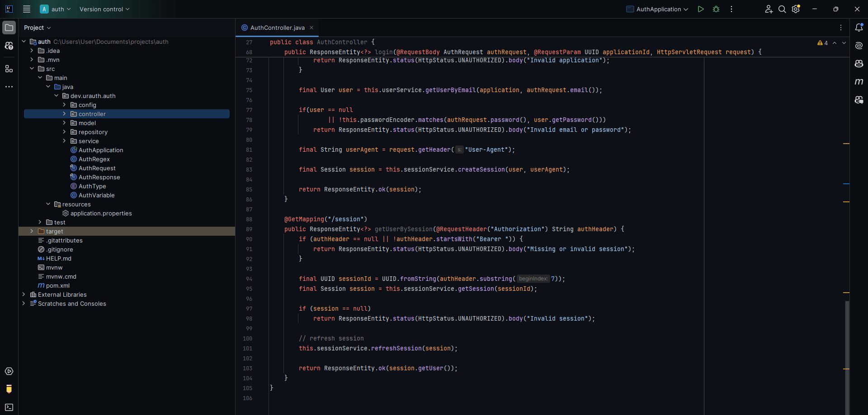
Task: Open the Version control dropdown
Action: (x=104, y=9)
